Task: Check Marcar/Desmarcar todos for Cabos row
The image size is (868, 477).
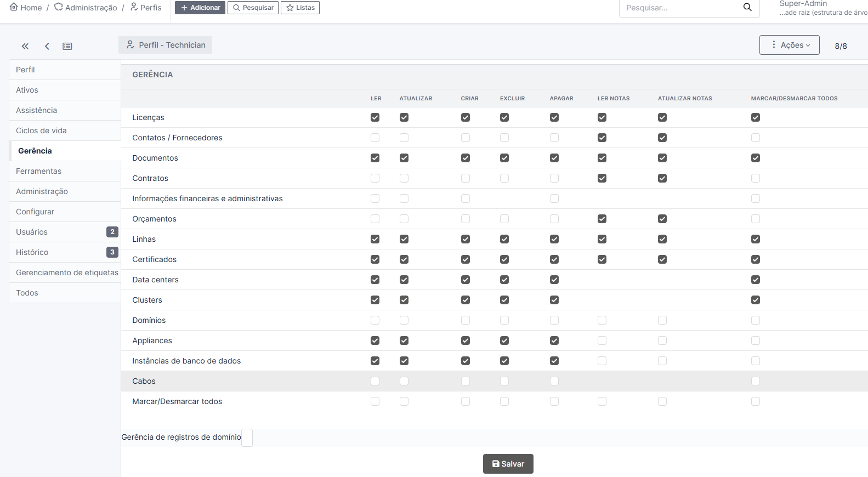Action: [756, 381]
